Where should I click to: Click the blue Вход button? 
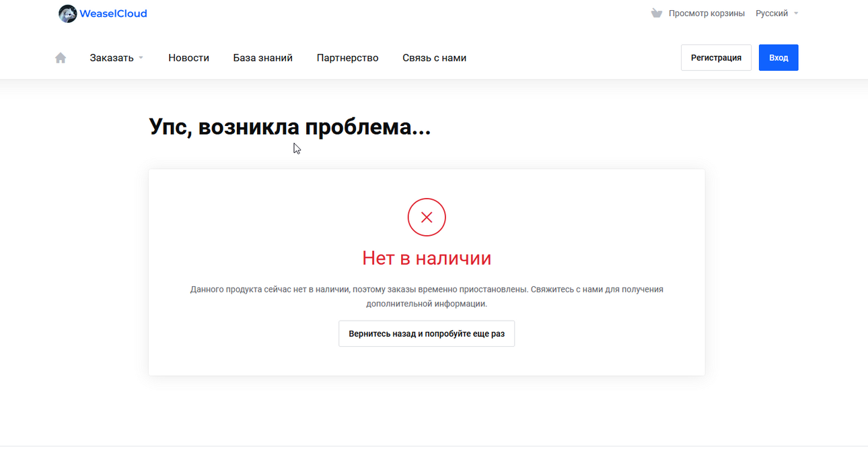tap(779, 58)
